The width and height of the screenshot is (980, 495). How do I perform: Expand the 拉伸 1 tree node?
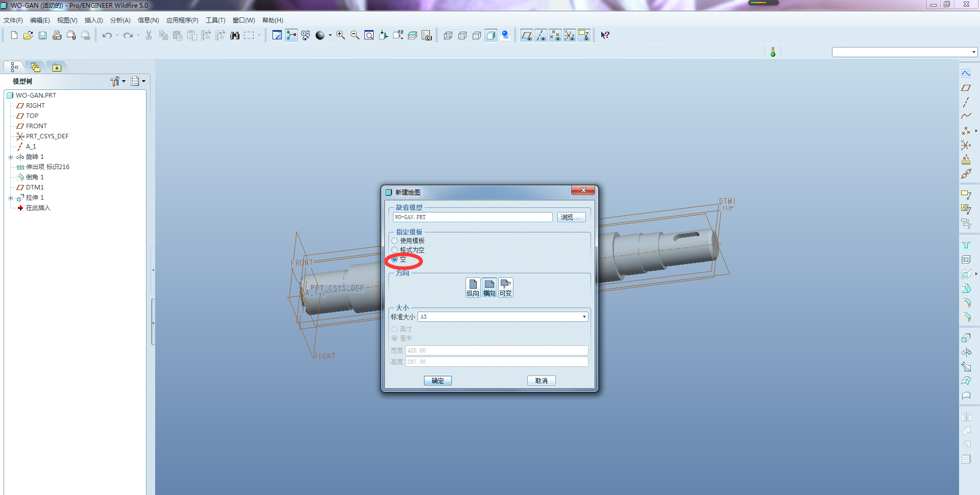[x=11, y=198]
